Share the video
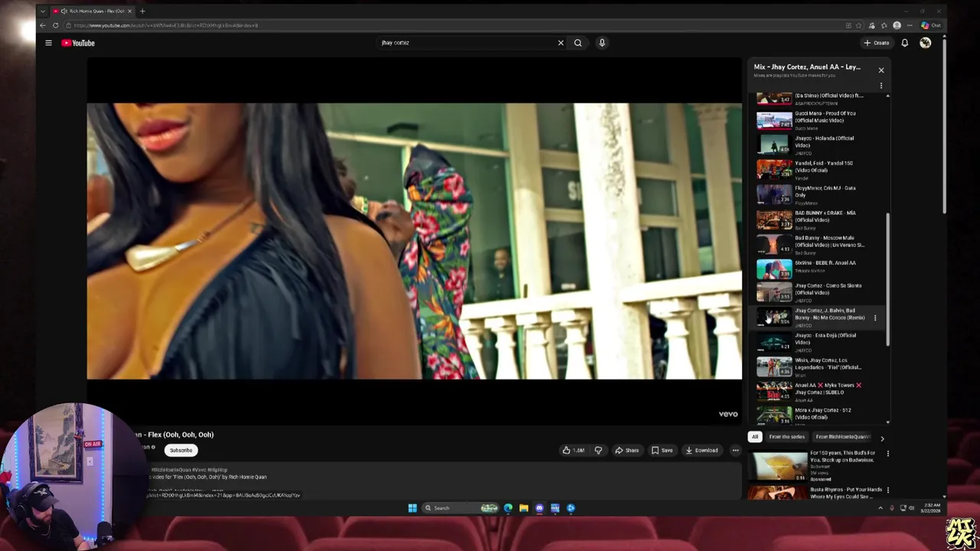 [x=626, y=450]
